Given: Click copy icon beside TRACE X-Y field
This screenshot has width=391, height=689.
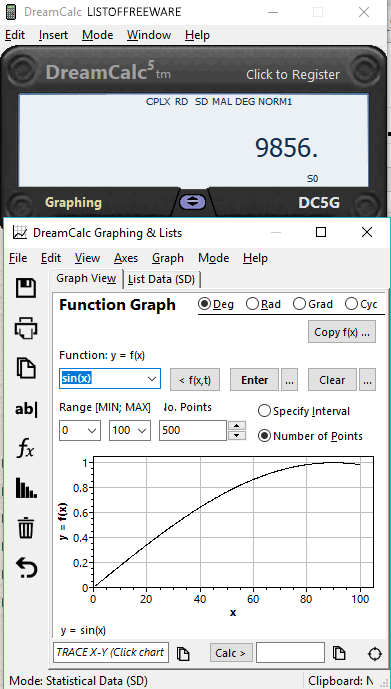Looking at the screenshot, I should tap(183, 653).
